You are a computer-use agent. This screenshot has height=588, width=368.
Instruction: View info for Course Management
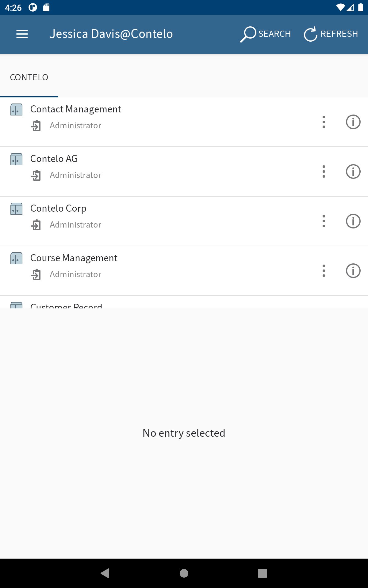click(x=353, y=271)
